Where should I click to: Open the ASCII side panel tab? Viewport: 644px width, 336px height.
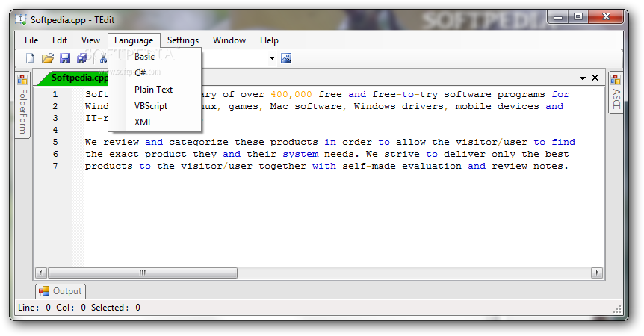616,93
